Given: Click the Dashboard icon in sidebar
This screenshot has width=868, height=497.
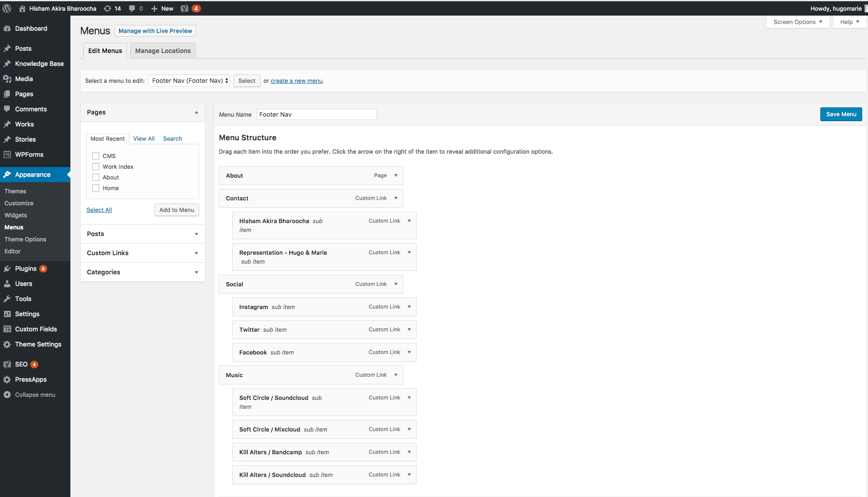Looking at the screenshot, I should 7,29.
